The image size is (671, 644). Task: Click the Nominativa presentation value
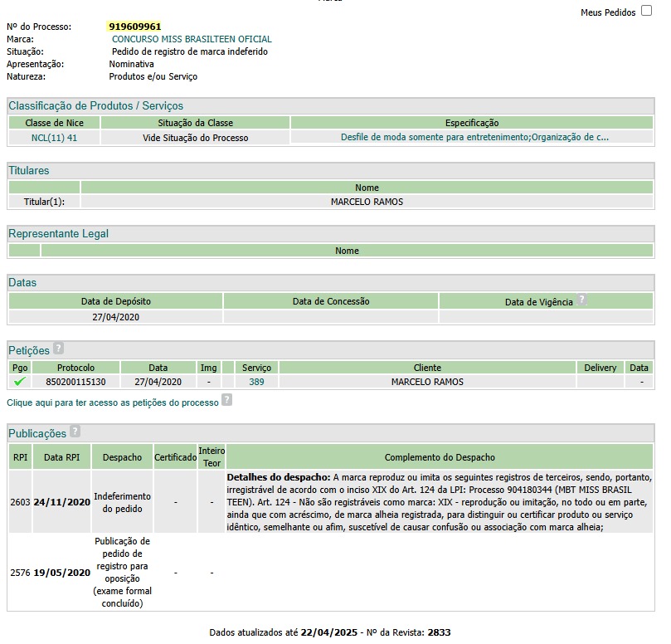(x=131, y=64)
